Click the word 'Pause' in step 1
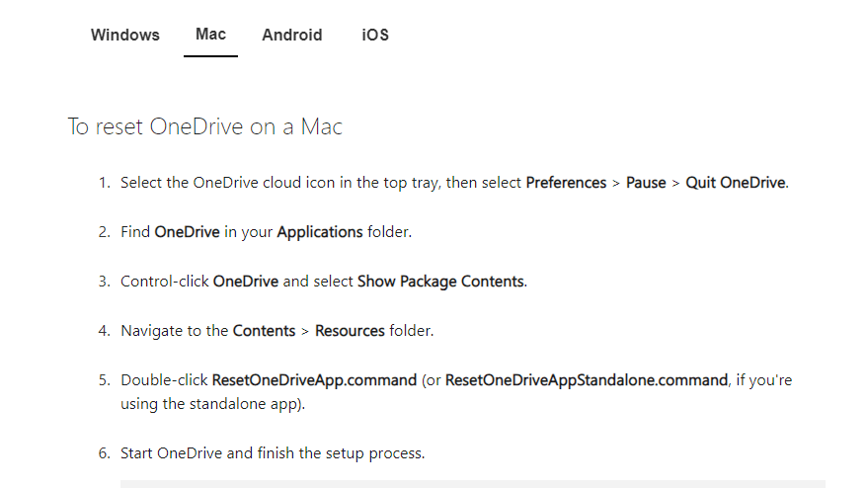Viewport: 868px width, 488px height. point(646,183)
